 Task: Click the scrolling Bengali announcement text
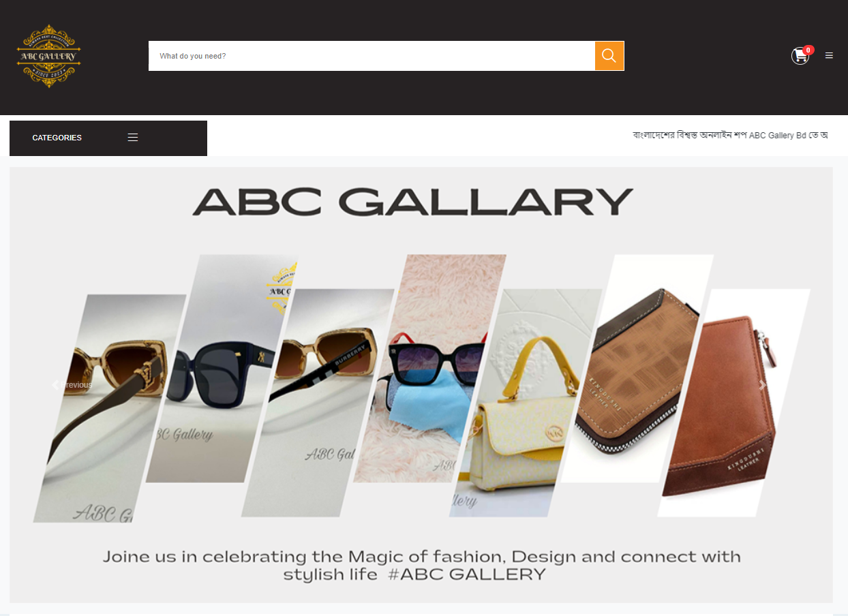[x=730, y=136]
